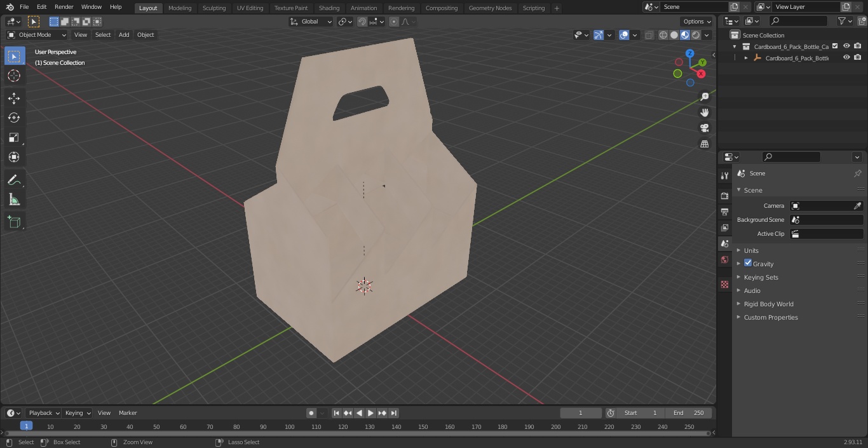Viewport: 868px width, 448px height.
Task: Click the current frame 1 marker
Action: click(26, 426)
